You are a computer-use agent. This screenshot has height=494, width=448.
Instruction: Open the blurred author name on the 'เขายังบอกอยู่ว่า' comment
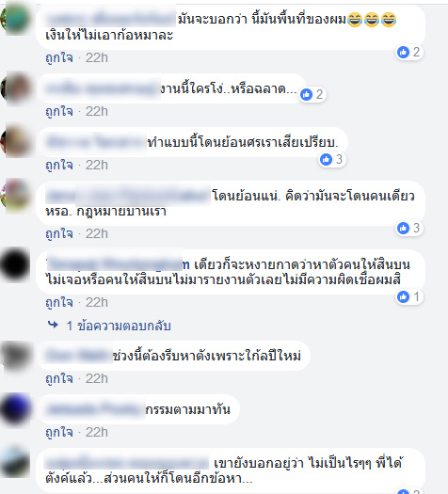point(127,463)
